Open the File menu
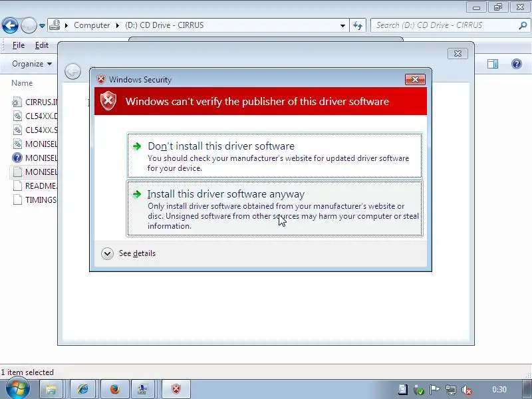532x399 pixels. (19, 45)
